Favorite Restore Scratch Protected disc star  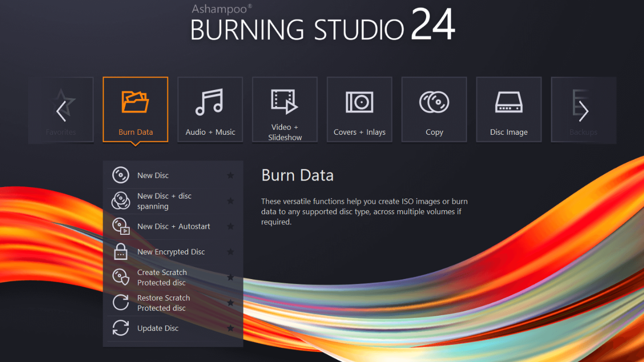pos(230,303)
